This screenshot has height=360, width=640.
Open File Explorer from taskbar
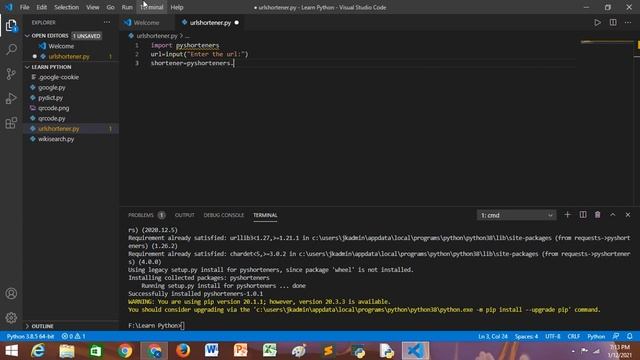point(67,351)
